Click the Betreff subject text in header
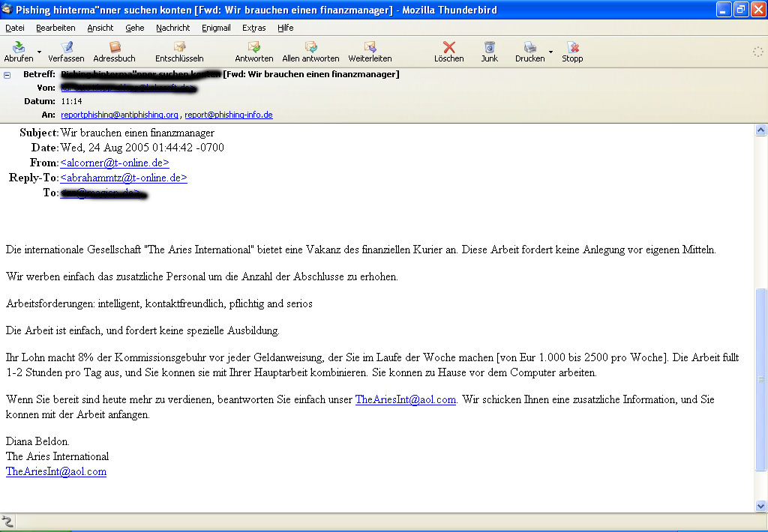This screenshot has width=768, height=532. [x=230, y=74]
